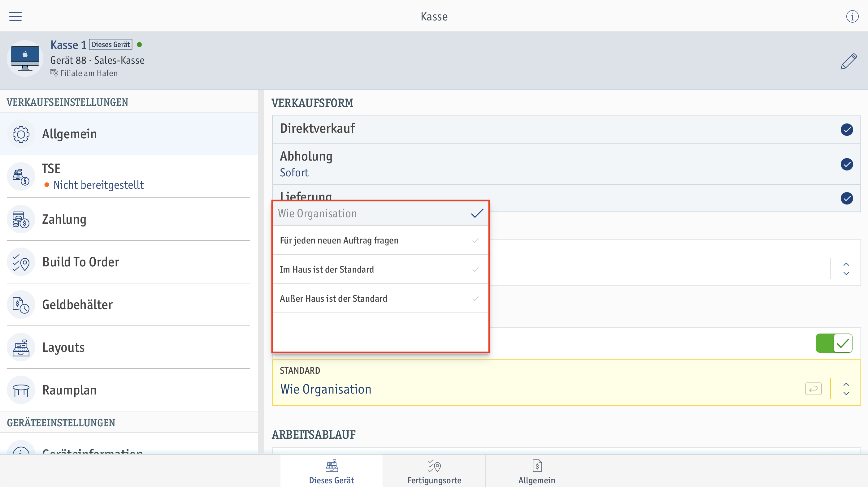Screen dimensions: 868x487
Task: Click the Allgemein document icon in bottom bar
Action: coord(537,466)
